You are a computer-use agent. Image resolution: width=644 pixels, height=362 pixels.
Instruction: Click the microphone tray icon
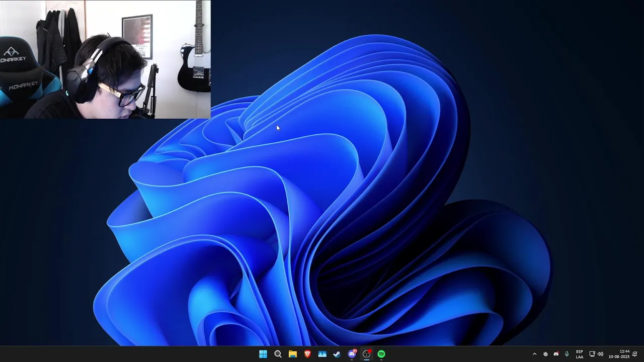point(567,354)
